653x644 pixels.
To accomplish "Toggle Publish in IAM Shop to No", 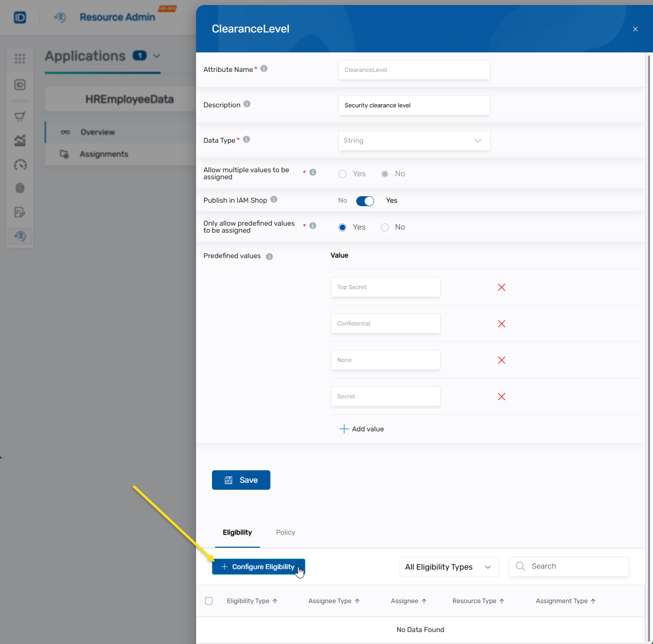I will coord(365,201).
